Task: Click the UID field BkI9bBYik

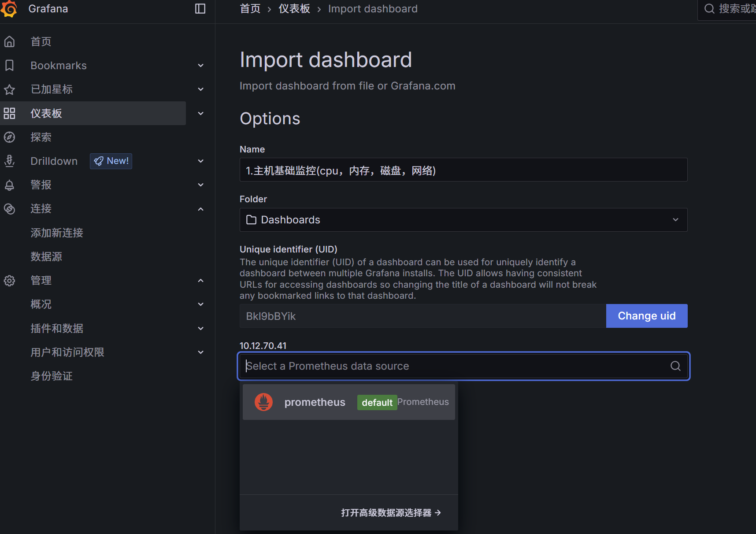Action: pos(423,316)
